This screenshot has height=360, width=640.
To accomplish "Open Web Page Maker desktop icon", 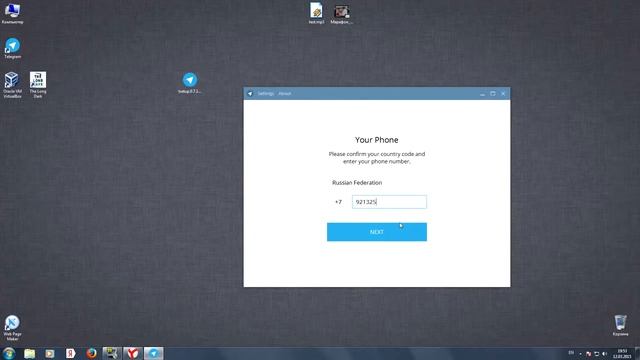I will pos(12,328).
